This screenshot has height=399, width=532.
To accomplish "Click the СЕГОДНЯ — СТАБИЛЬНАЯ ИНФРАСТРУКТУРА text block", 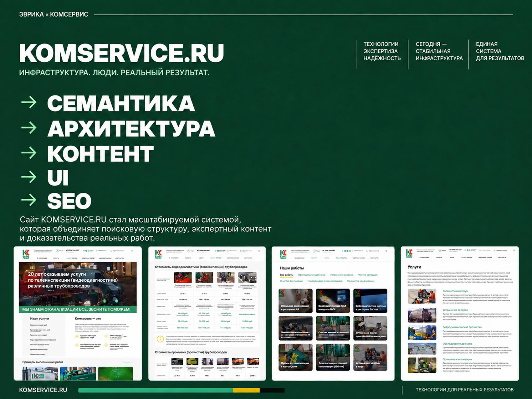I will (x=439, y=51).
